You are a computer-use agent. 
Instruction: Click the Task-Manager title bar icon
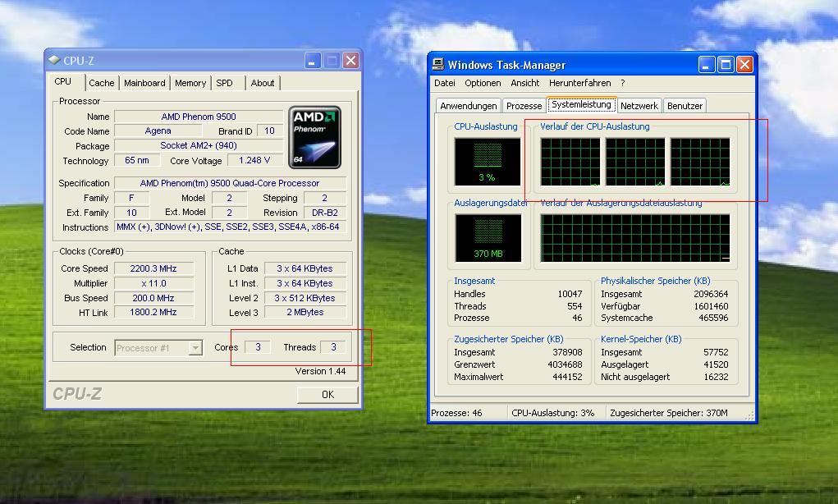point(437,64)
